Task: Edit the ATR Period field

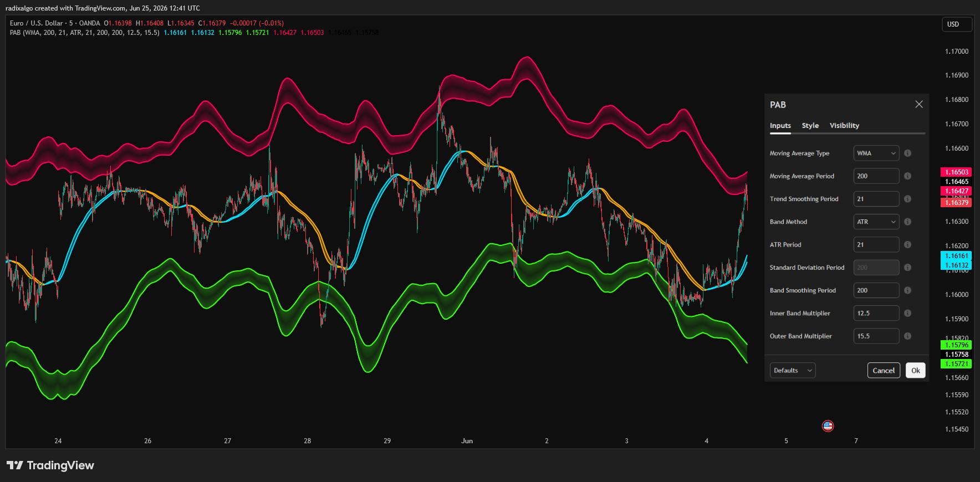Action: pyautogui.click(x=876, y=244)
